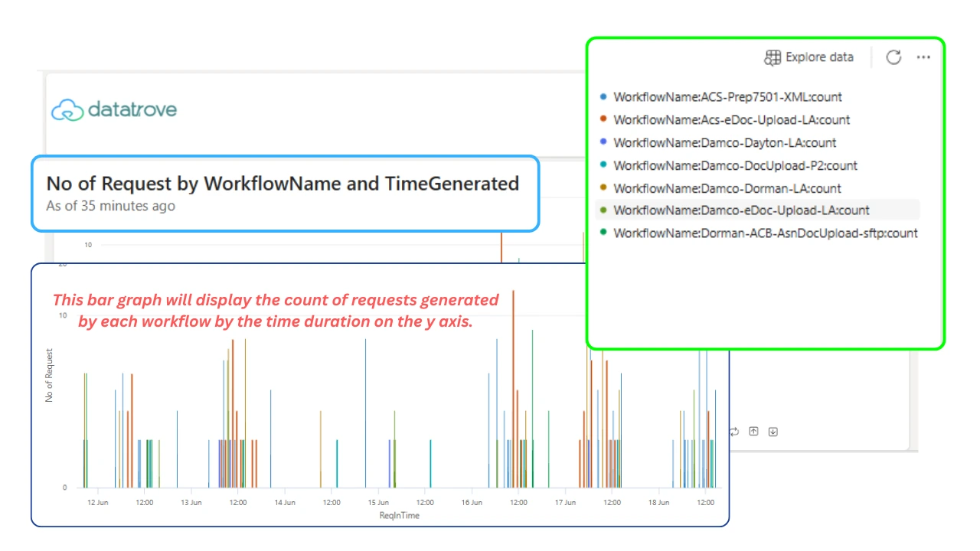Click the tallest orange bar on 16 Jun
The image size is (980, 551).
click(x=513, y=389)
